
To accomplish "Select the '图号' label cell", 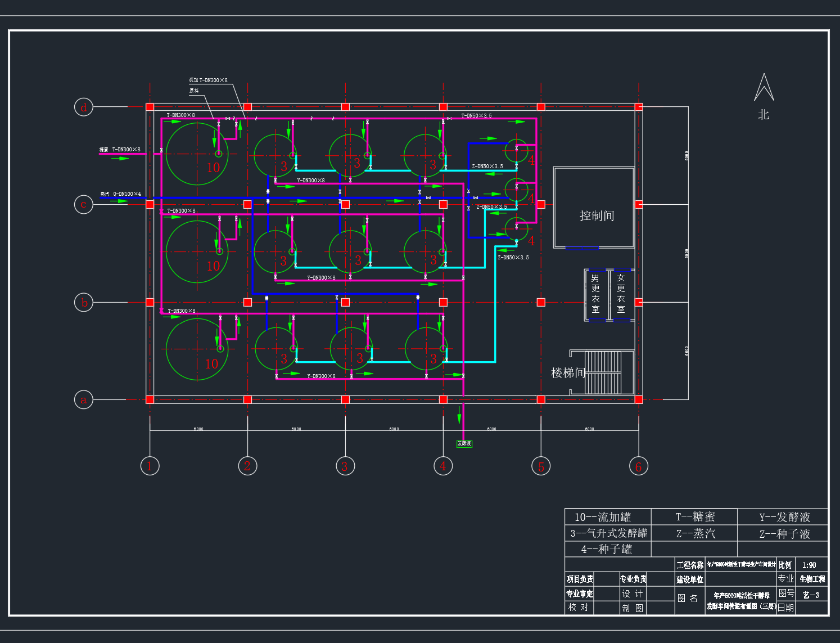I will pyautogui.click(x=786, y=593).
